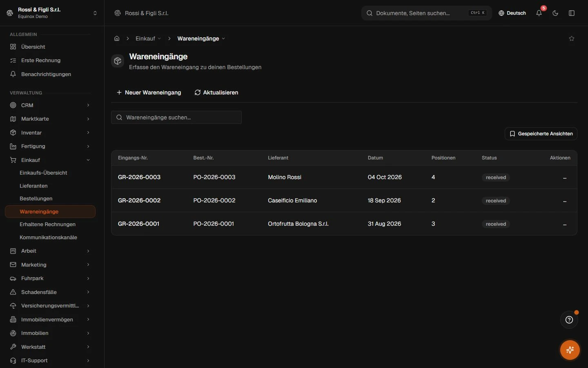Click supplier Caseificio Emiliano
The height and width of the screenshot is (368, 588).
pyautogui.click(x=292, y=200)
